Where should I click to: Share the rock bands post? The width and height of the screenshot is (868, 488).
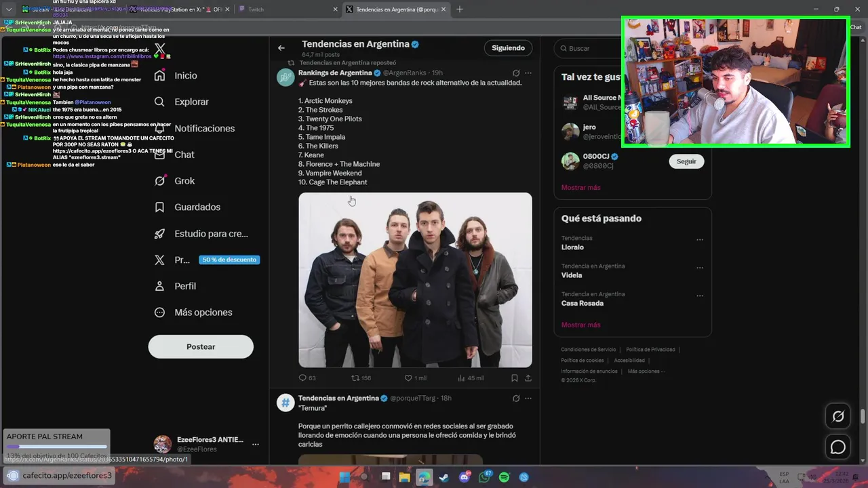[528, 378]
